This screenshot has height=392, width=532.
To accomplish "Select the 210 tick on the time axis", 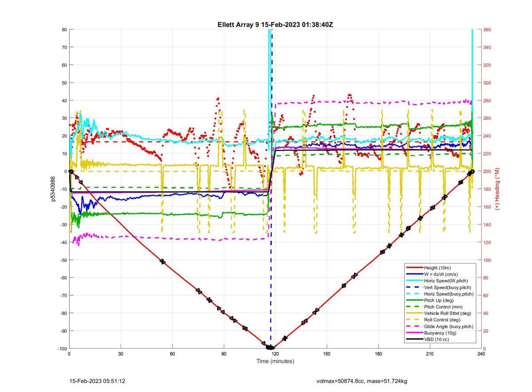I will coord(430,354).
